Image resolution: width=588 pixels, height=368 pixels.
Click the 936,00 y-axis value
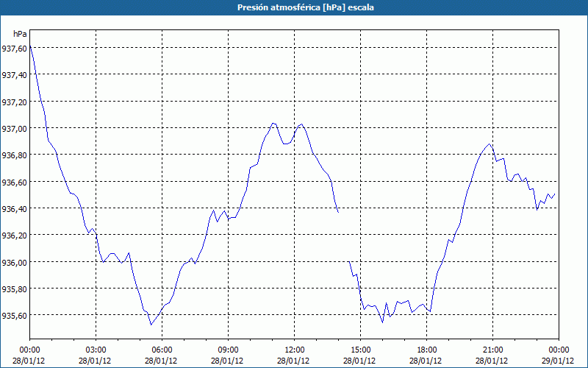click(14, 262)
